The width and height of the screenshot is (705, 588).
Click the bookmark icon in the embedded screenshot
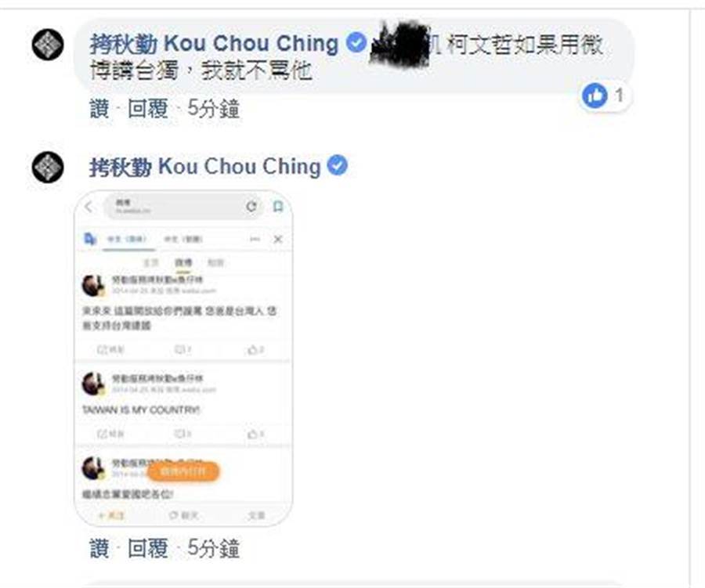click(278, 207)
